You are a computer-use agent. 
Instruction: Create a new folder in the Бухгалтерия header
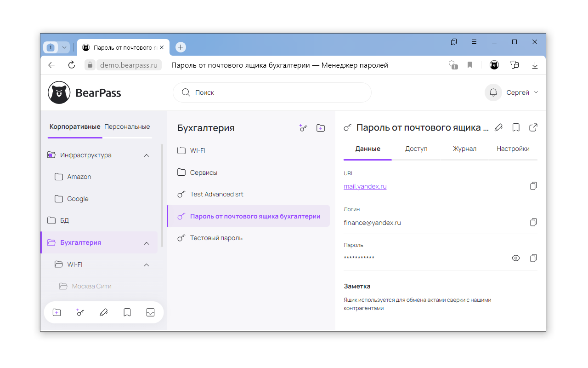tap(321, 128)
